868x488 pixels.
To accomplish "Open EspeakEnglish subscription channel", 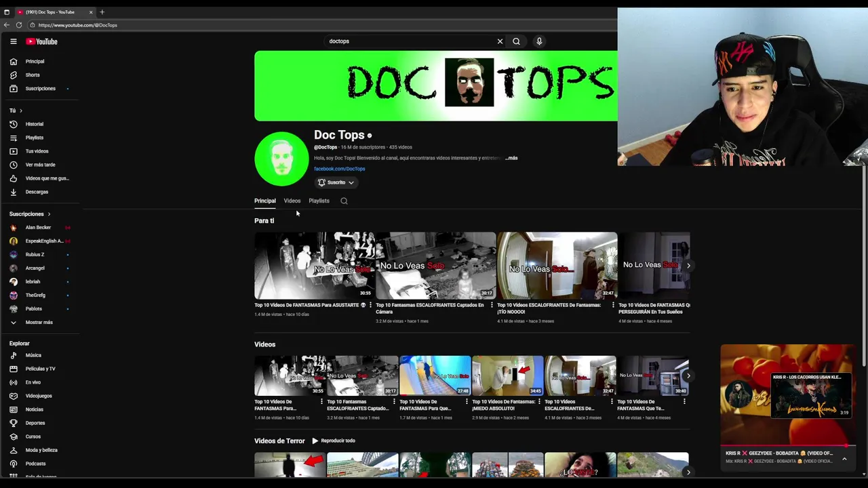I will 44,241.
